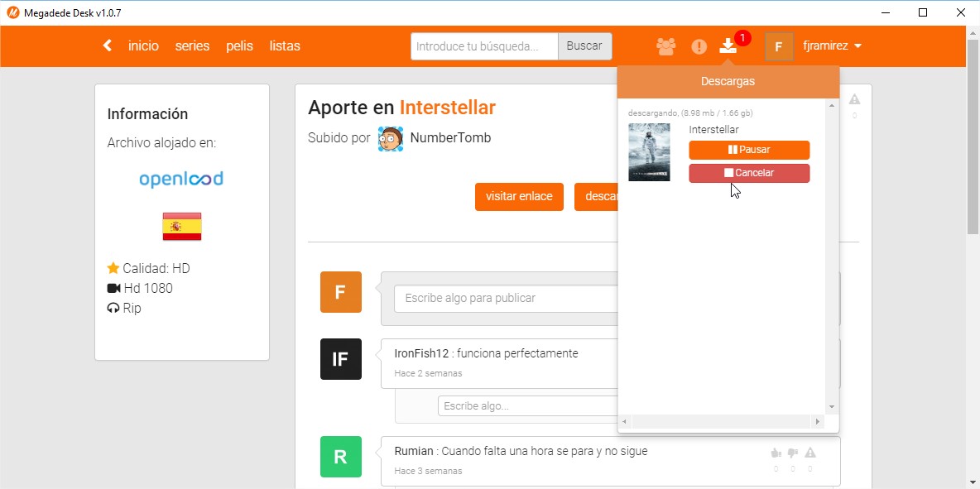Click the 'Información' panel heading
The height and width of the screenshot is (489, 980).
click(x=147, y=114)
